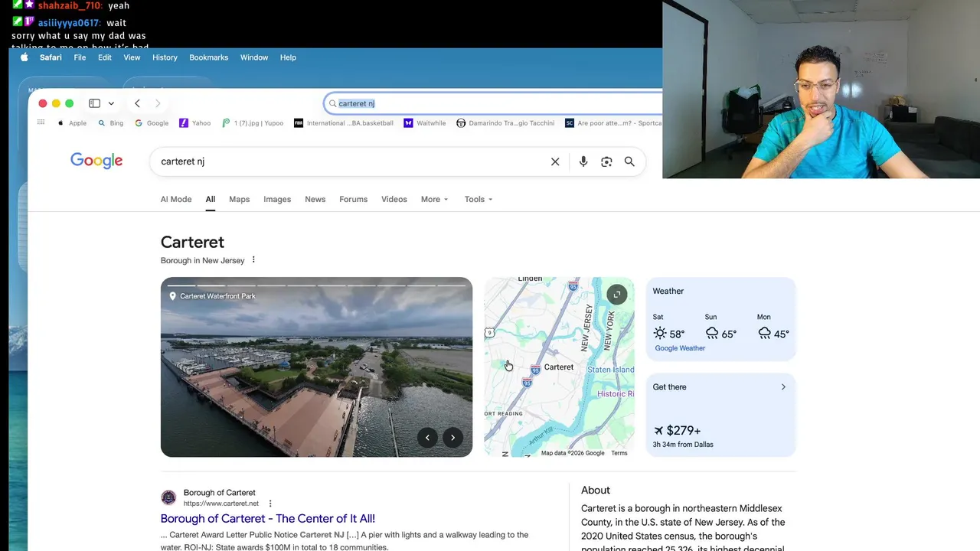This screenshot has height=551, width=980.
Task: Open Borough of Carteret - The Center of It All
Action: tap(268, 518)
